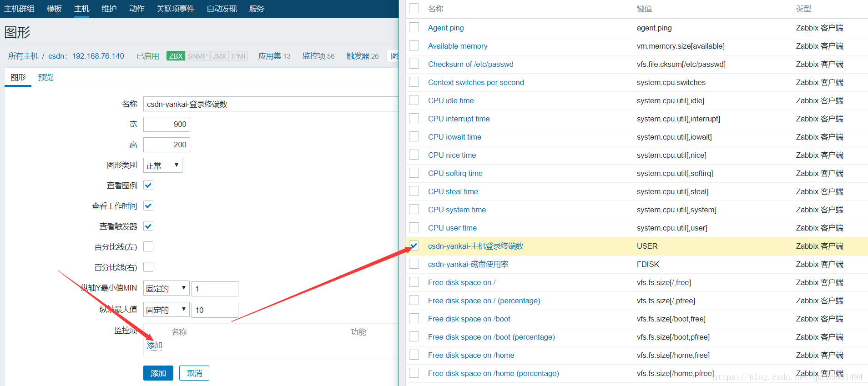Open Free disk space on /boot item
Viewport: 868px width, 386px height.
(x=469, y=319)
